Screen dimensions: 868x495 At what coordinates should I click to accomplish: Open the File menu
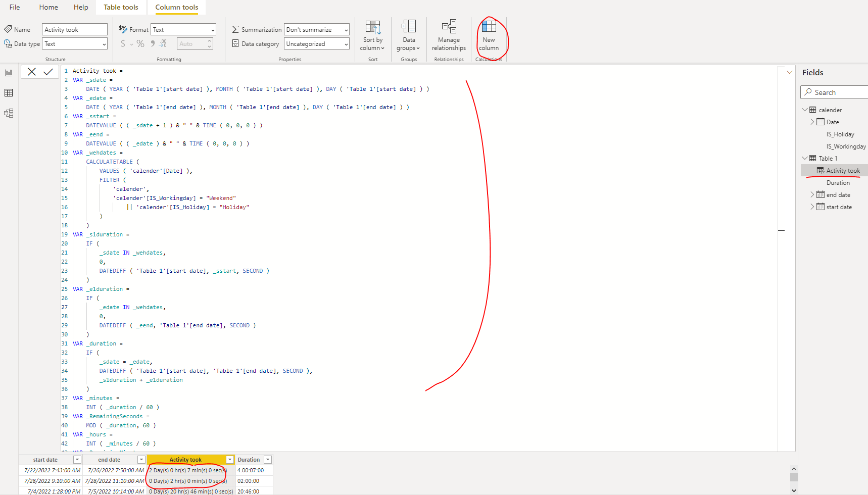(x=15, y=7)
